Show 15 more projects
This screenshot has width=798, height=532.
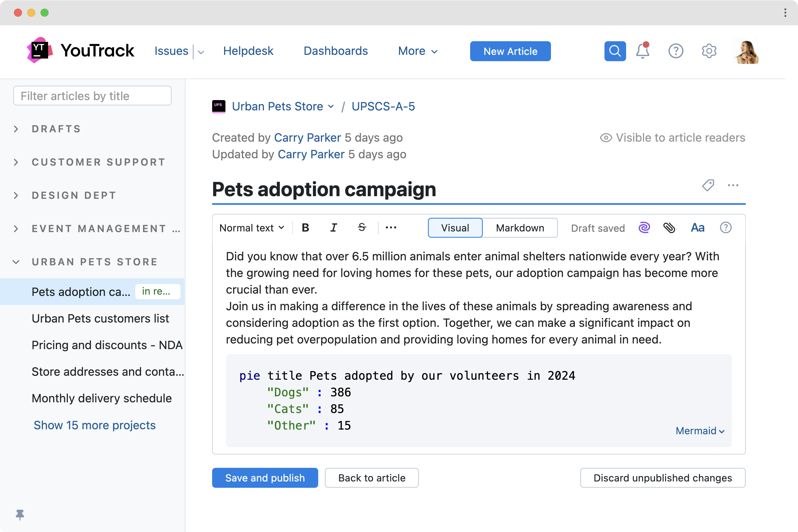pos(94,425)
